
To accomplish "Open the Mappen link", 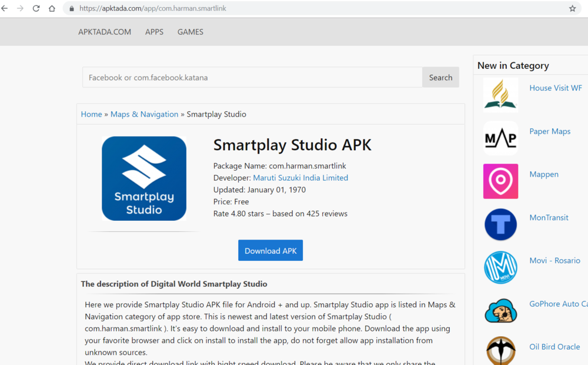I will point(544,174).
